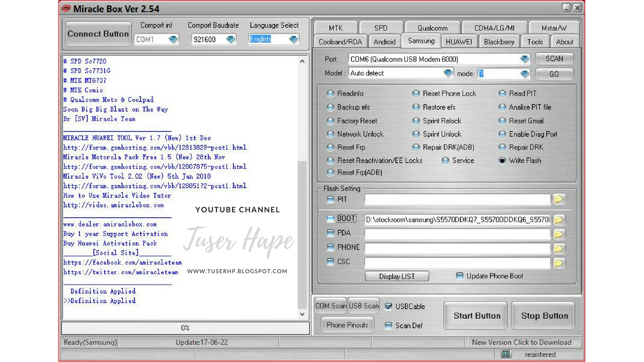Enable the PIT checkbox
The image size is (644, 362).
pos(331,200)
